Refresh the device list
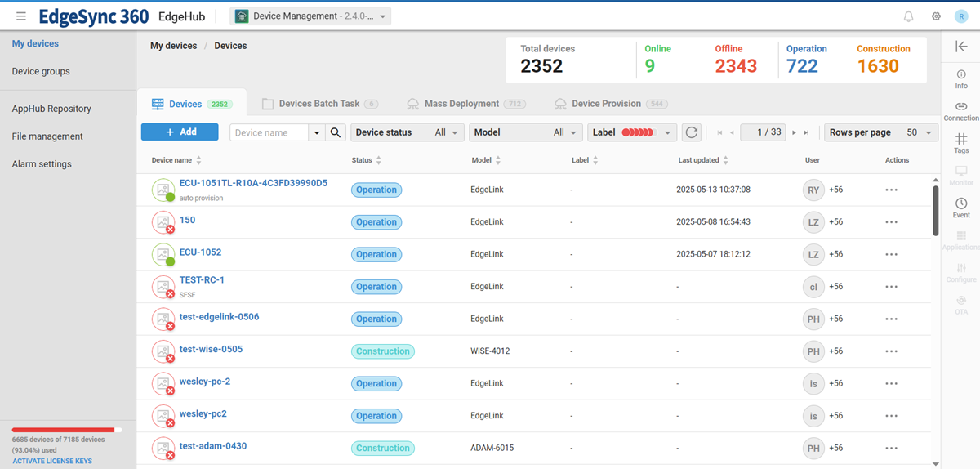 click(692, 132)
